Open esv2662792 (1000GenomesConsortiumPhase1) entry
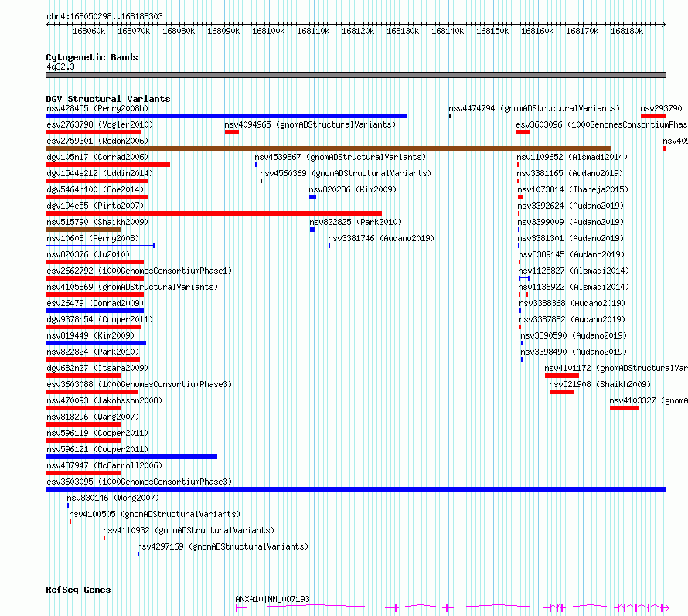The width and height of the screenshot is (688, 616). (139, 271)
